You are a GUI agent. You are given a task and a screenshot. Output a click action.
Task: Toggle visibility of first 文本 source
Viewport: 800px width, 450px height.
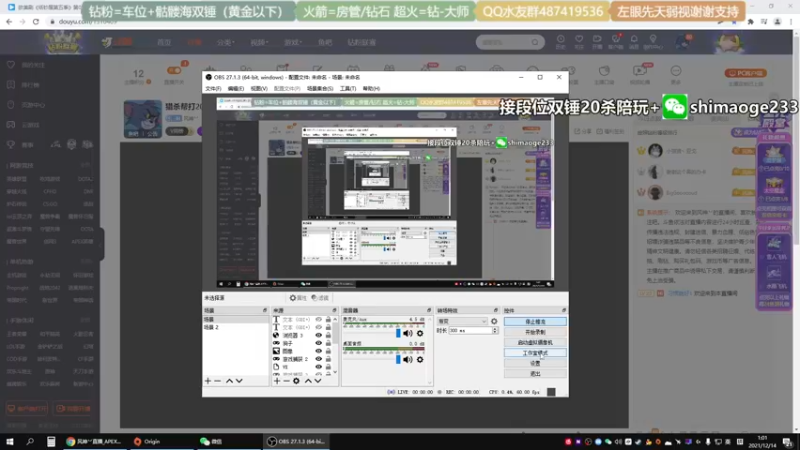point(318,320)
